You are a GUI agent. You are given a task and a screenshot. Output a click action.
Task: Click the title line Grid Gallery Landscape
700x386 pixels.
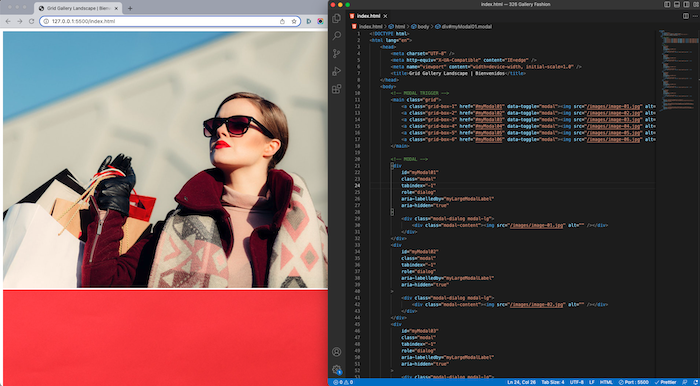pyautogui.click(x=458, y=73)
